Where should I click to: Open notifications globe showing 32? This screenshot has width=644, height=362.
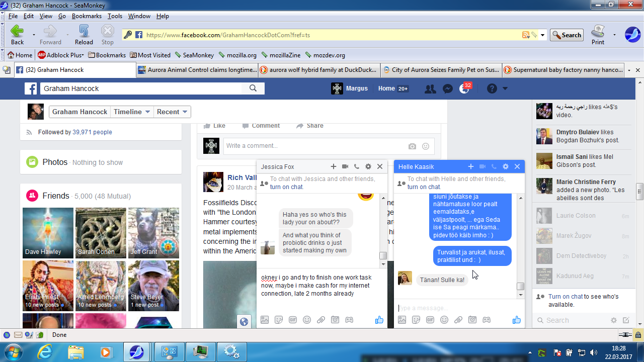coord(464,88)
